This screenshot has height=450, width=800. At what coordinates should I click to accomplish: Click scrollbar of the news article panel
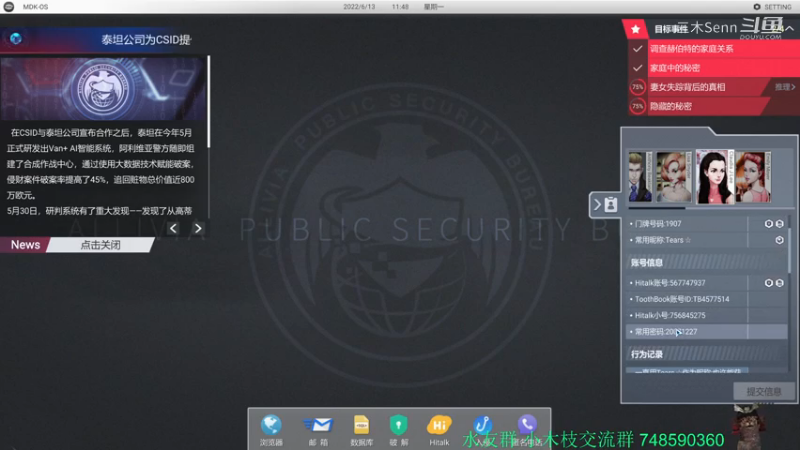209,102
